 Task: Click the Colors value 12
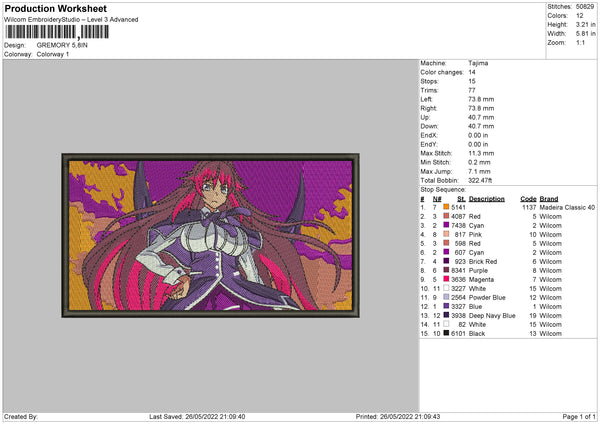[x=580, y=16]
